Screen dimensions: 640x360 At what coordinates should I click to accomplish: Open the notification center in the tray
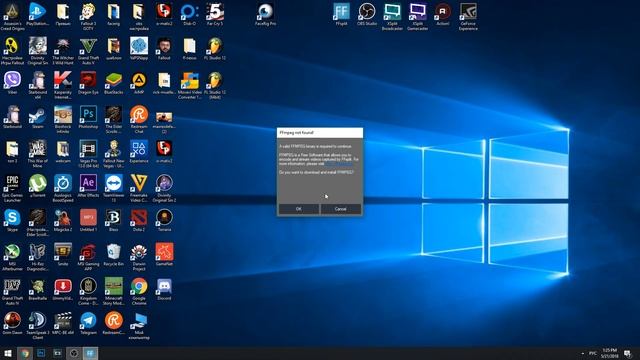[x=628, y=353]
